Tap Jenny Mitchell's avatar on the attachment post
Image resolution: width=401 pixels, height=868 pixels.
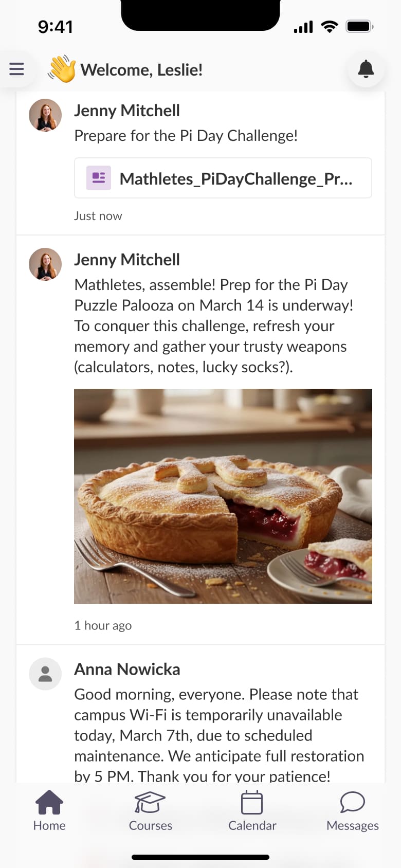tap(45, 115)
